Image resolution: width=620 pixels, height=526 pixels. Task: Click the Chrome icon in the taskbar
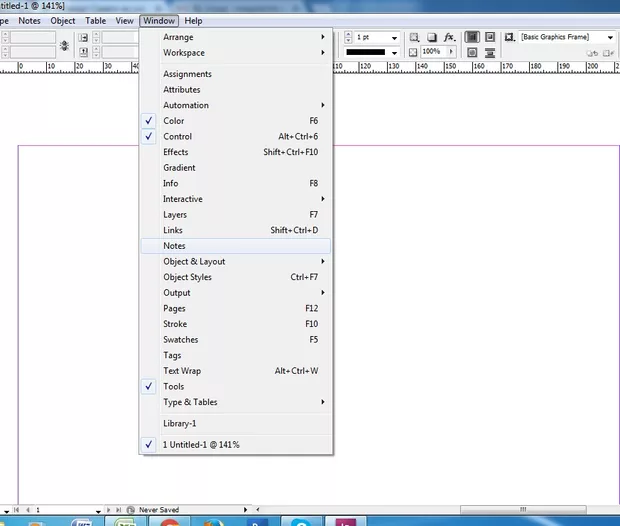click(169, 520)
